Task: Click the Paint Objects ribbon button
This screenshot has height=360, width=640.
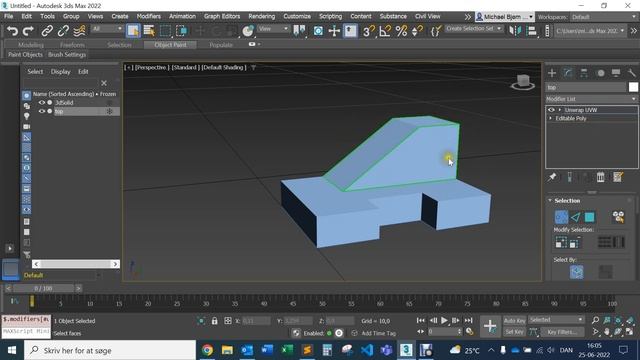Action: point(25,55)
